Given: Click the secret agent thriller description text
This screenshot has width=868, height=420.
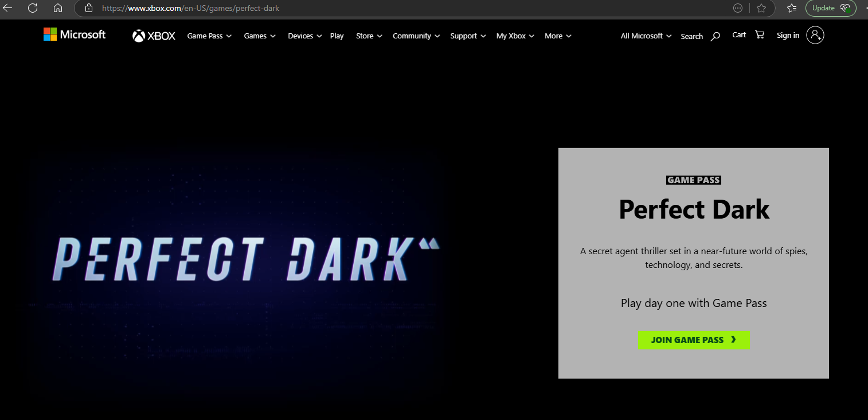Looking at the screenshot, I should coord(694,258).
